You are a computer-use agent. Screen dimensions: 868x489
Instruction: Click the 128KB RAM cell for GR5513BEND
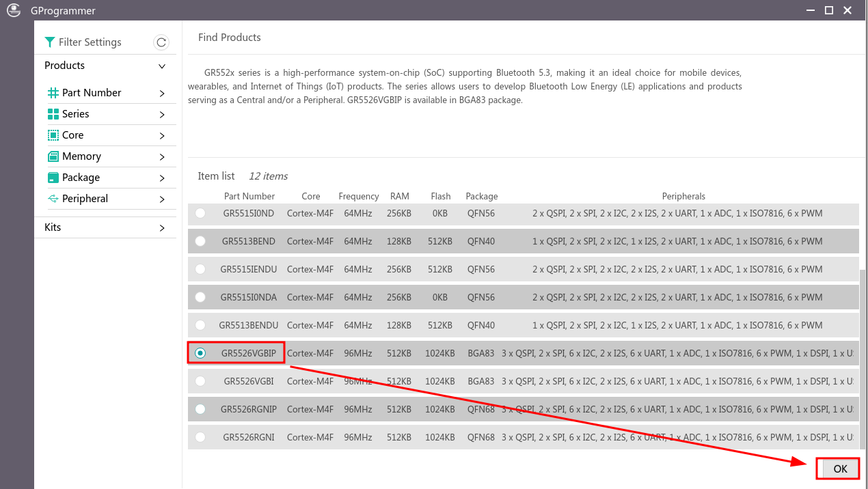pyautogui.click(x=399, y=241)
